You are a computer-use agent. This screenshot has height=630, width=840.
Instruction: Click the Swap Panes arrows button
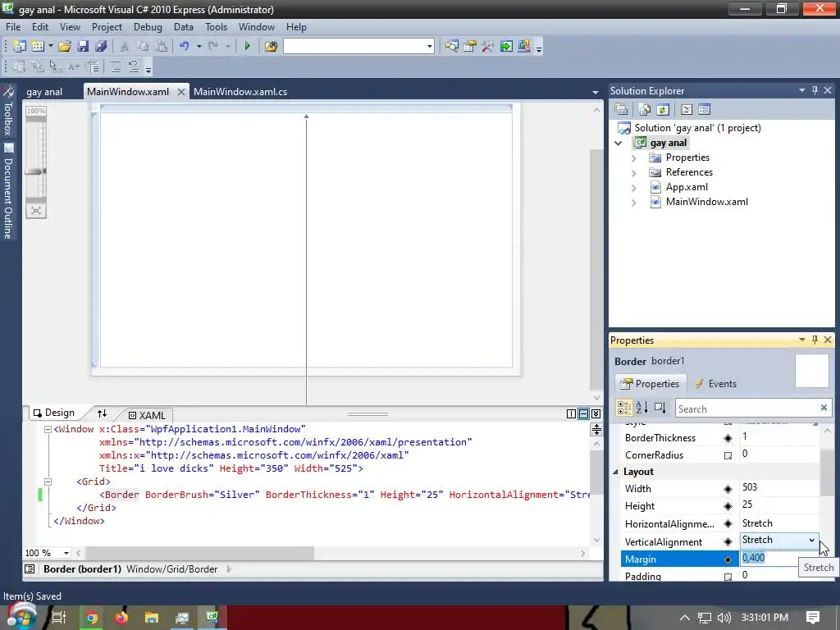pyautogui.click(x=102, y=413)
